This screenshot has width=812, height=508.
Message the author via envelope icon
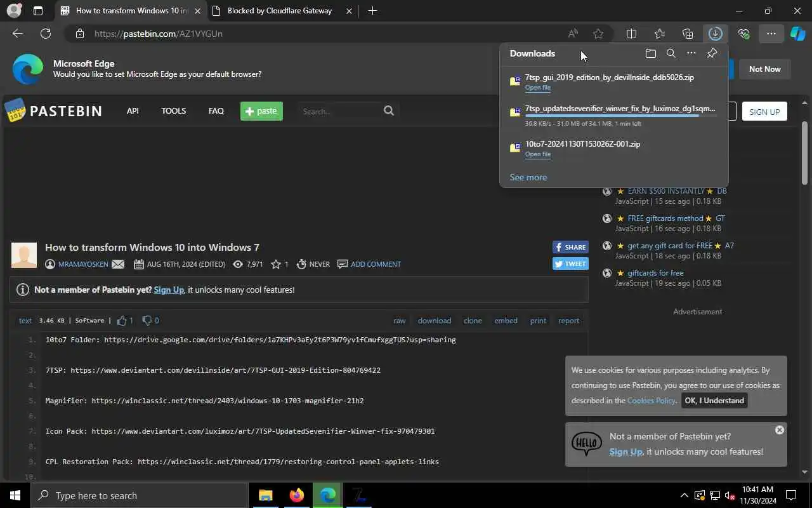(x=118, y=264)
